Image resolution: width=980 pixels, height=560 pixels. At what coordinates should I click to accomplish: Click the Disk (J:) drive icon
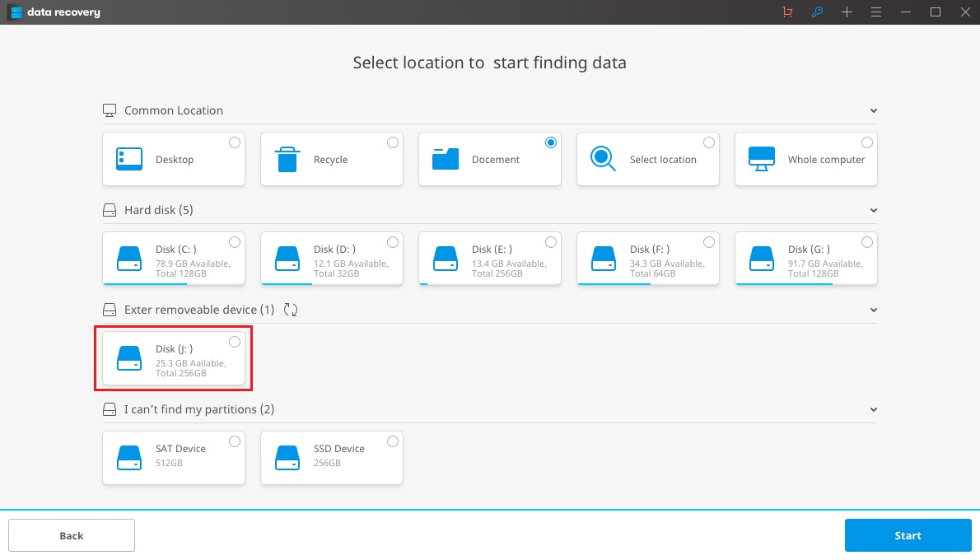129,358
